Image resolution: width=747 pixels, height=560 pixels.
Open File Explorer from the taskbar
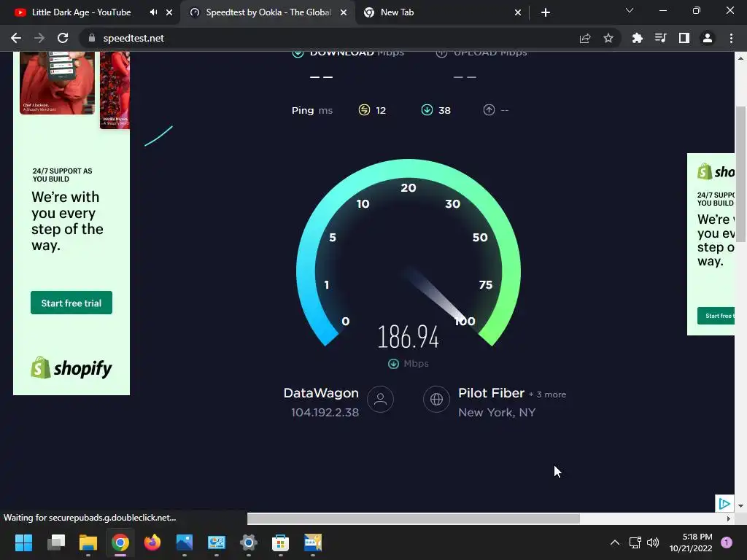[88, 542]
